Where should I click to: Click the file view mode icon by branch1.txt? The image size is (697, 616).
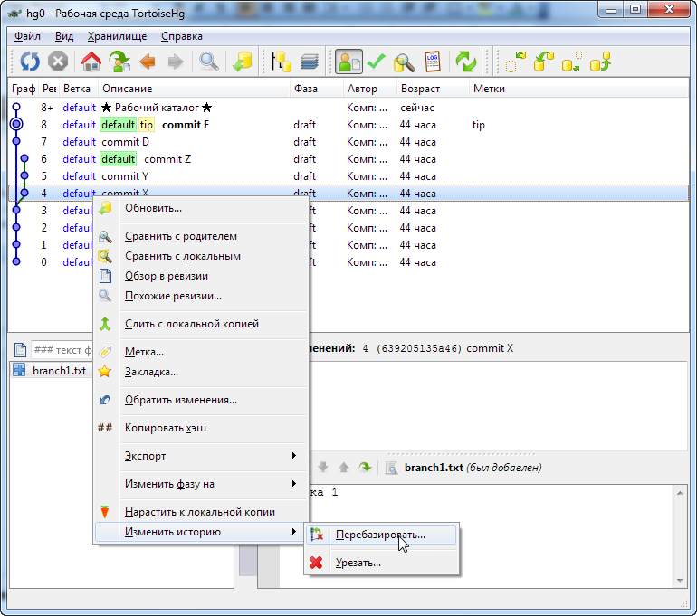coord(391,468)
